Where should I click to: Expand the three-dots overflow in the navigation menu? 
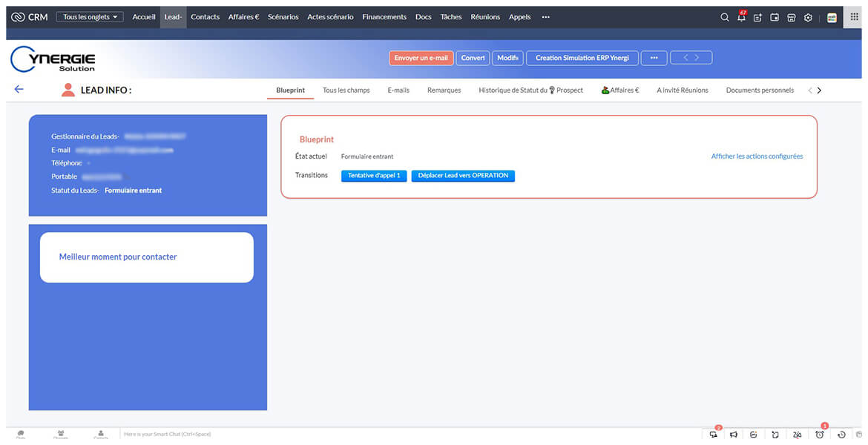point(546,17)
